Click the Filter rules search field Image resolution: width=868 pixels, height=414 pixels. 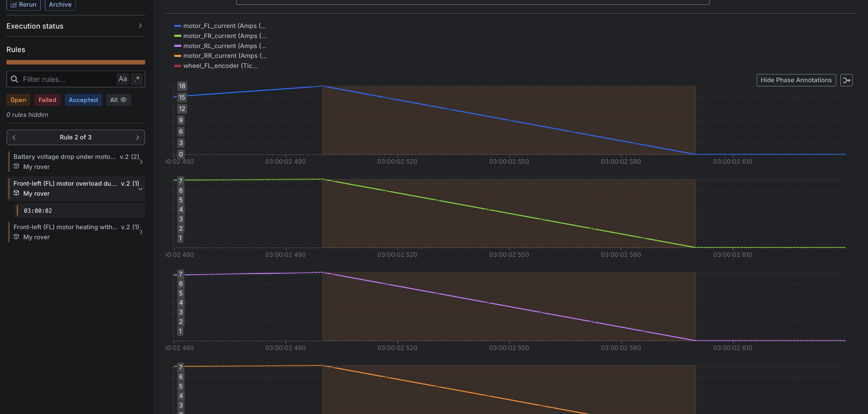pos(75,79)
